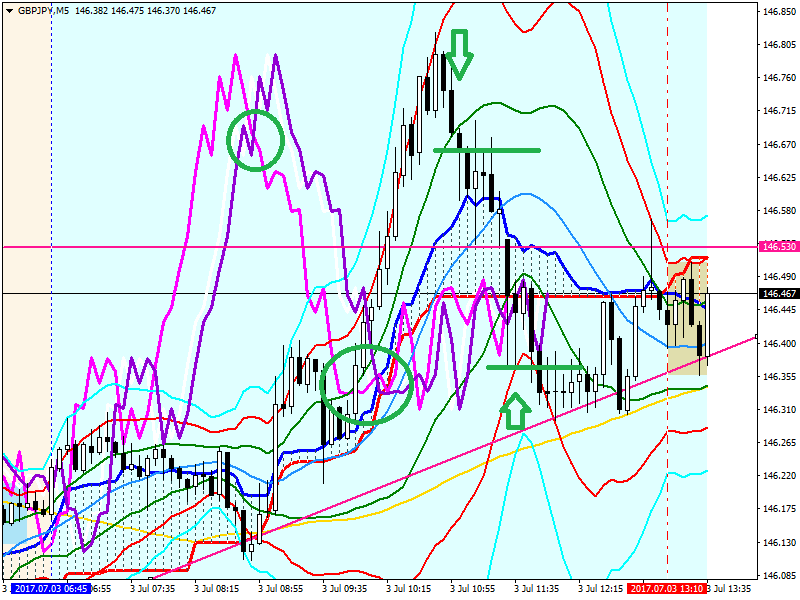This screenshot has width=800, height=600.
Task: Click the 146.130 price axis label
Action: click(779, 543)
